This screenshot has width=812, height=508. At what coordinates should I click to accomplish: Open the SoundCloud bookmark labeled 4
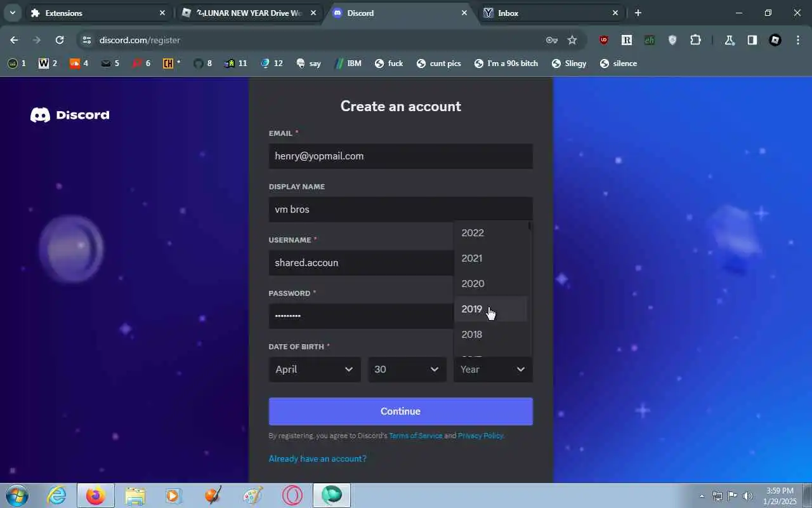point(79,63)
